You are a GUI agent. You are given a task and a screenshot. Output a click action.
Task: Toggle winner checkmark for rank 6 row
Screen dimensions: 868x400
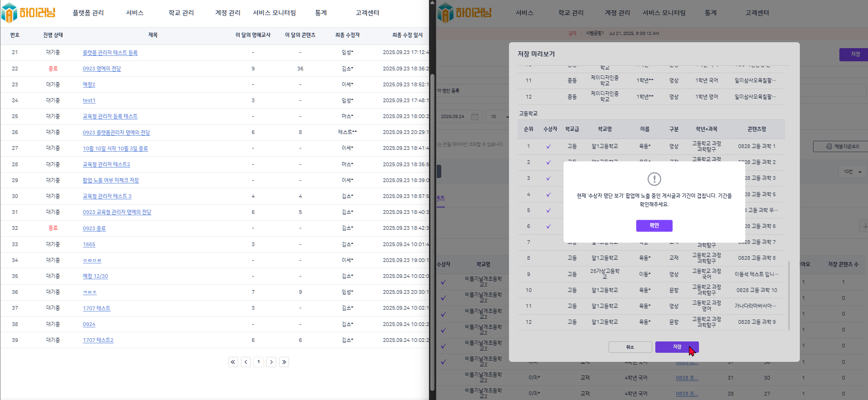pyautogui.click(x=549, y=226)
